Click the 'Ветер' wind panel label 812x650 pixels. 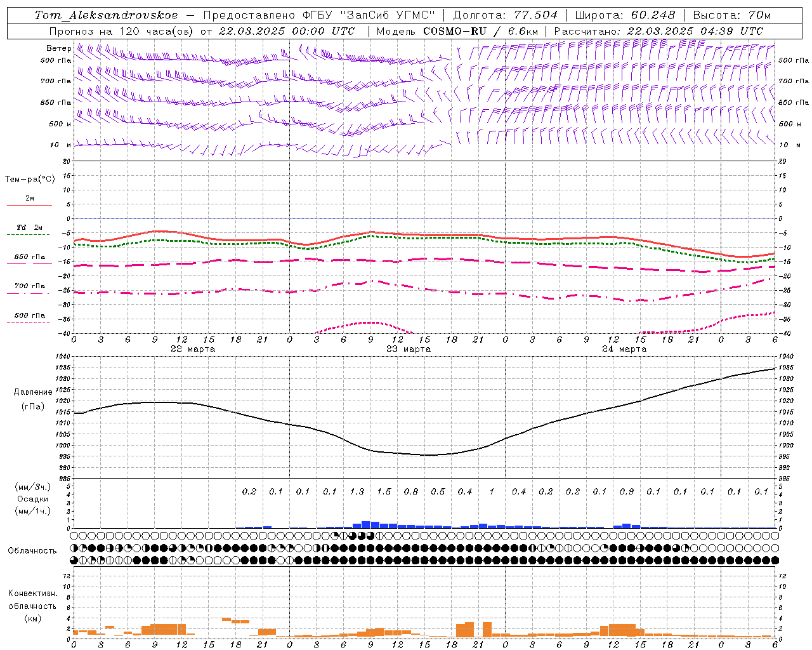tap(59, 48)
